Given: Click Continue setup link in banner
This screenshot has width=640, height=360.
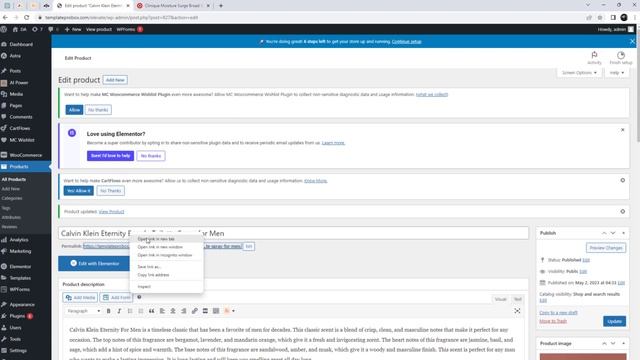Looking at the screenshot, I should pos(407,42).
